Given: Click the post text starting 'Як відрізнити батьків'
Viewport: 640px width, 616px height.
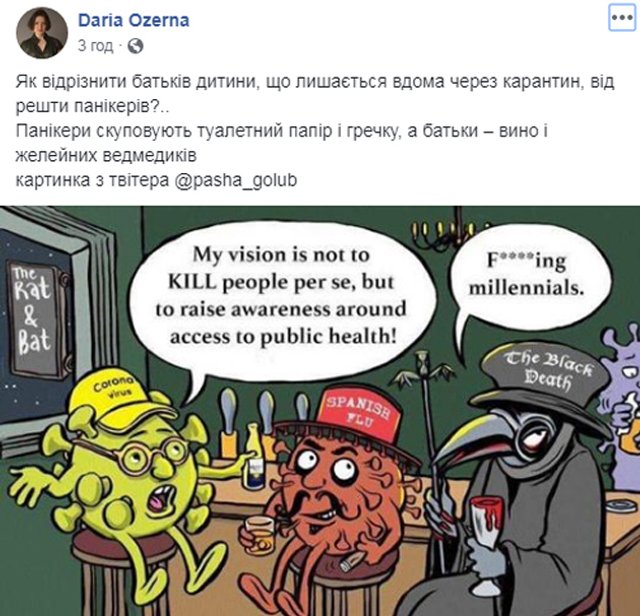Looking at the screenshot, I should (x=315, y=131).
